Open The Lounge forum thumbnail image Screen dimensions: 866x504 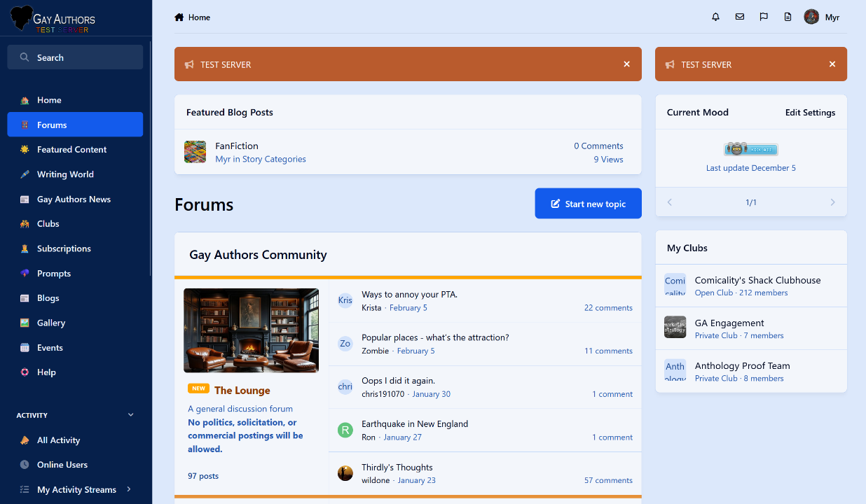[251, 330]
